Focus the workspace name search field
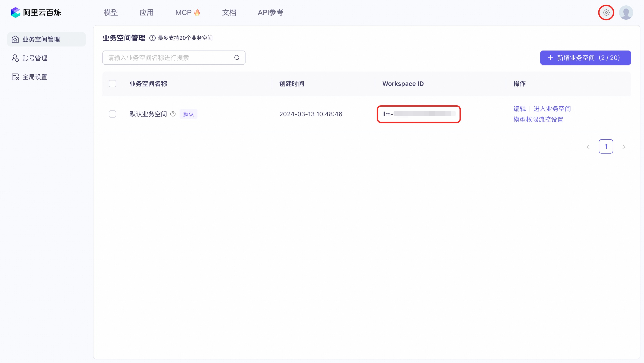Screen dimensions: 644x363 pyautogui.click(x=167, y=58)
